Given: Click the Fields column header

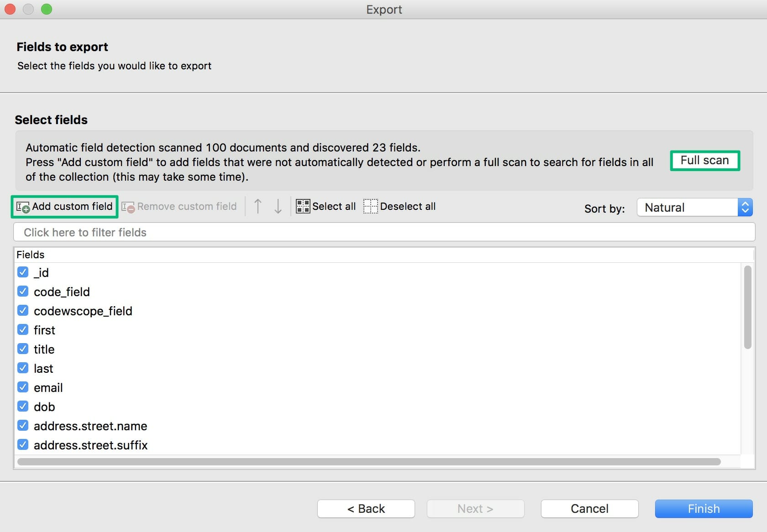Looking at the screenshot, I should (x=31, y=255).
